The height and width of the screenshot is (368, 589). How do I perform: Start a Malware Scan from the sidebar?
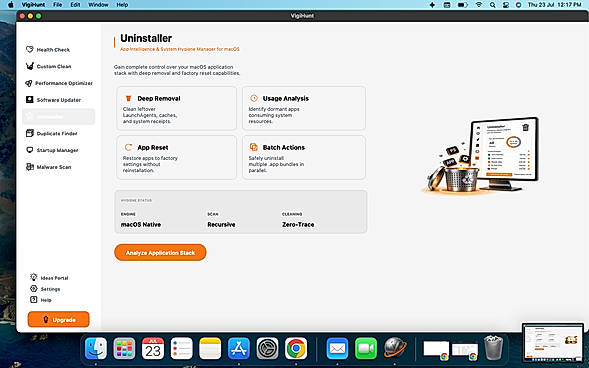point(48,167)
